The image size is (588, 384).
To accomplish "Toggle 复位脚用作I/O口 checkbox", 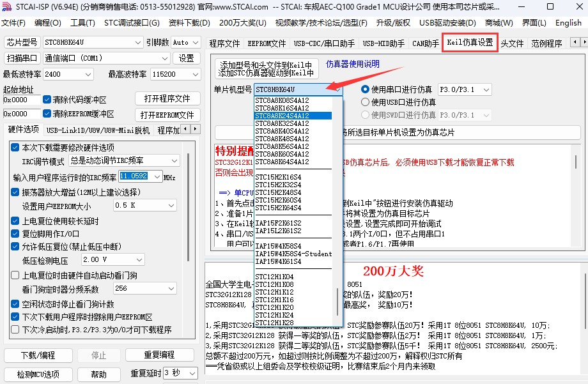I will coord(15,234).
